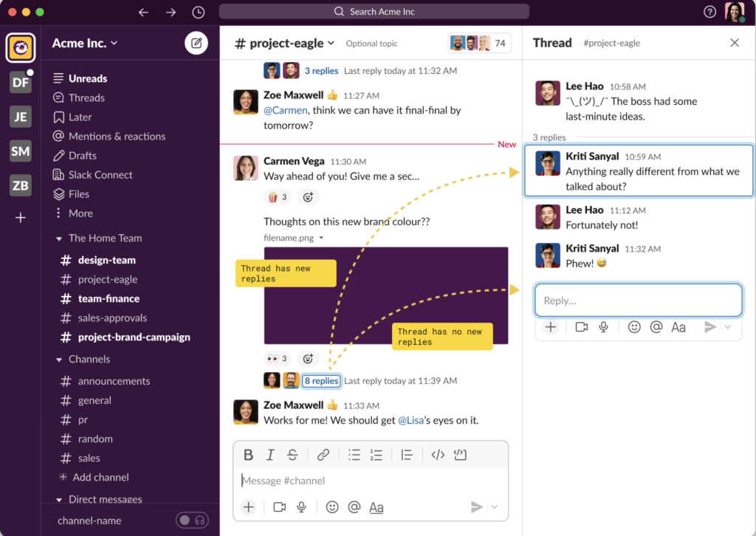The width and height of the screenshot is (756, 536).
Task: Open the purple filename.png image preview
Action: [385, 295]
